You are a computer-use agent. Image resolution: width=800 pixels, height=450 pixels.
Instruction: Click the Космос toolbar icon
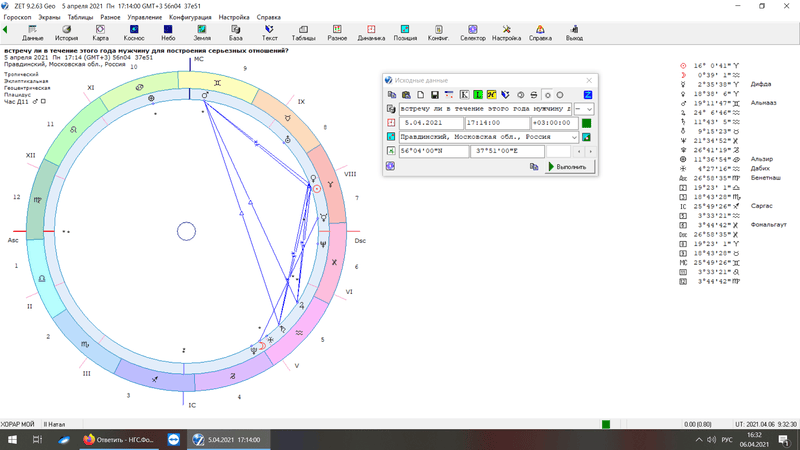pos(134,32)
